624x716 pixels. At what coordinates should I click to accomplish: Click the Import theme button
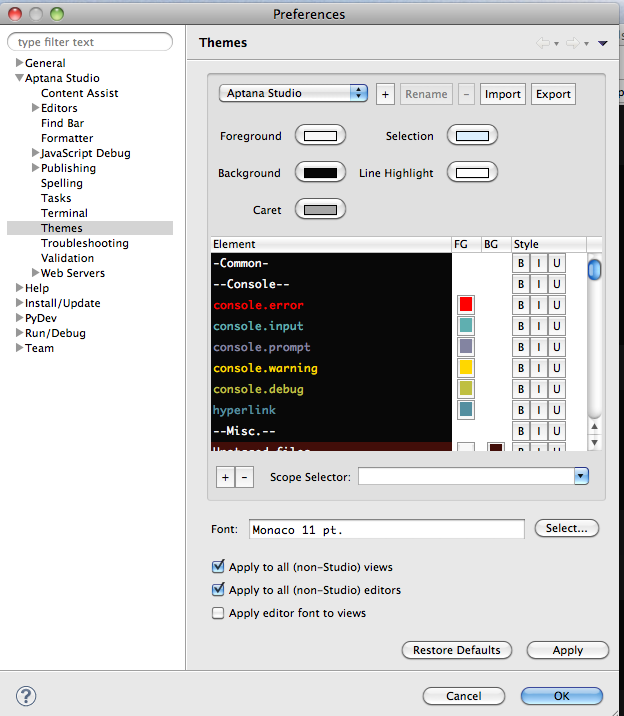(502, 94)
